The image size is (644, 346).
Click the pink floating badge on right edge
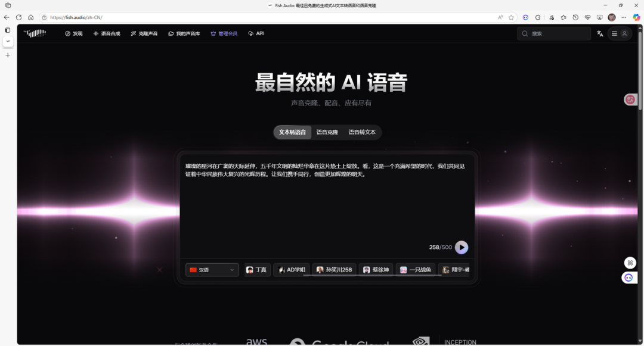[630, 99]
